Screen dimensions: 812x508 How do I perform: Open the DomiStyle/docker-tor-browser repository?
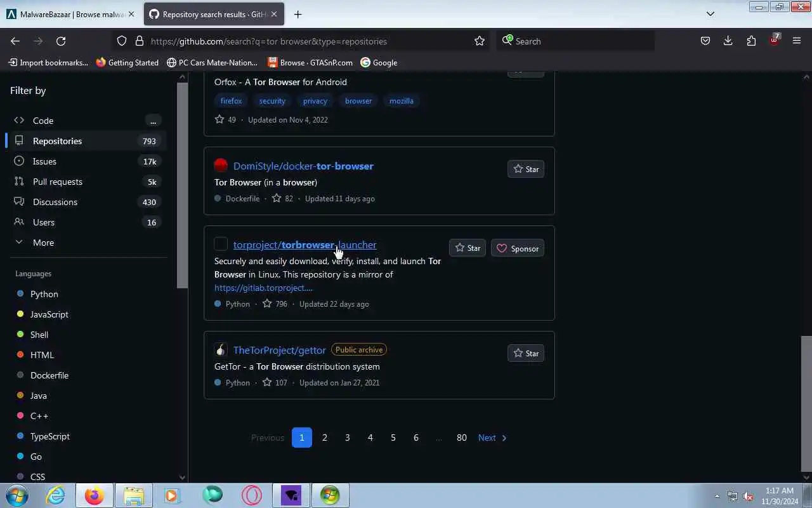303,166
